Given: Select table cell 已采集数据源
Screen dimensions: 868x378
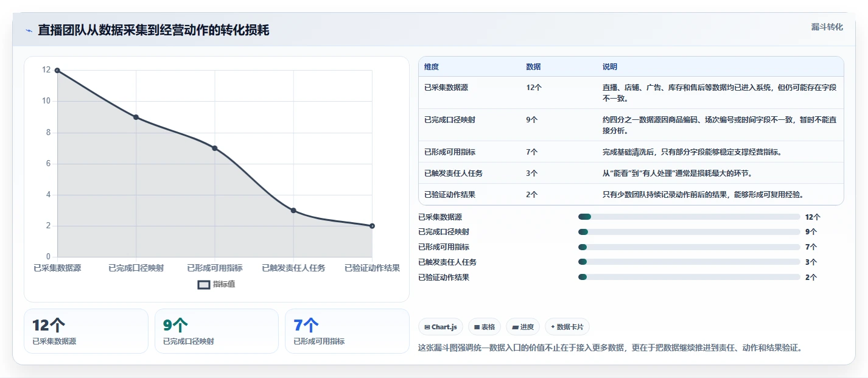Looking at the screenshot, I should coord(446,88).
